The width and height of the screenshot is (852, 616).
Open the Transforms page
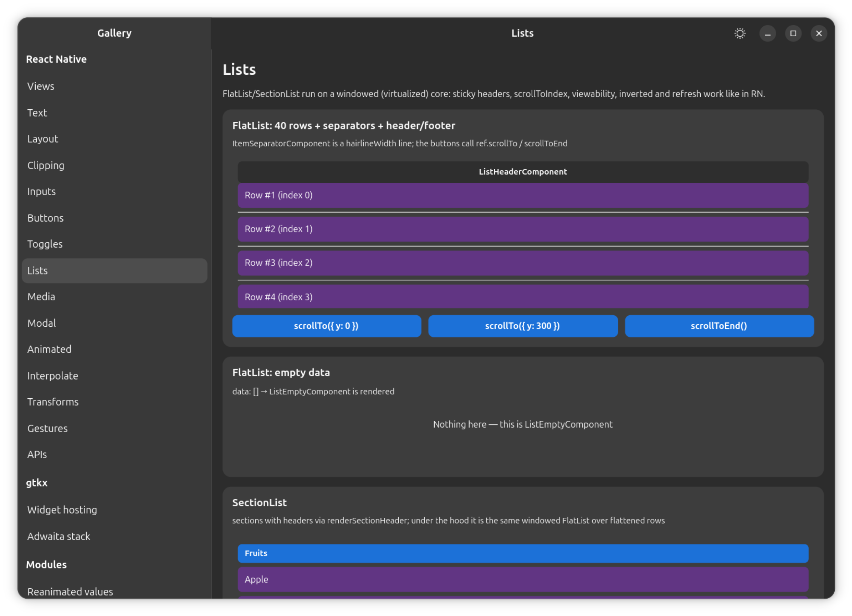tap(115, 402)
